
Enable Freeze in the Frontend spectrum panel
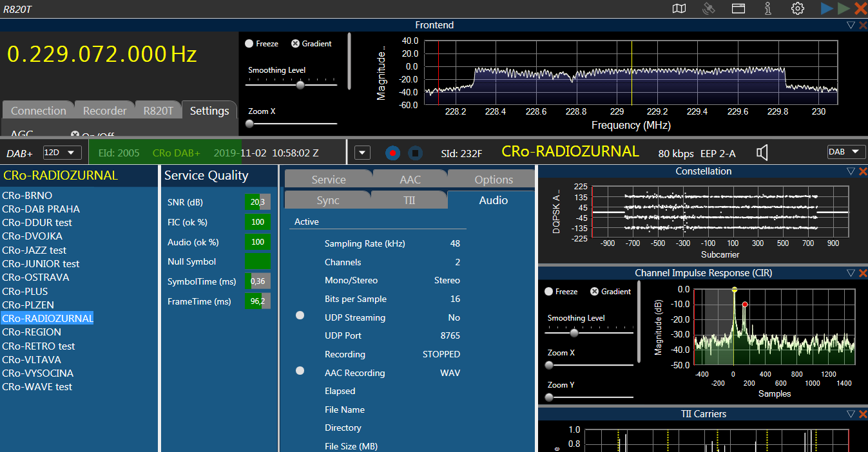coord(249,44)
